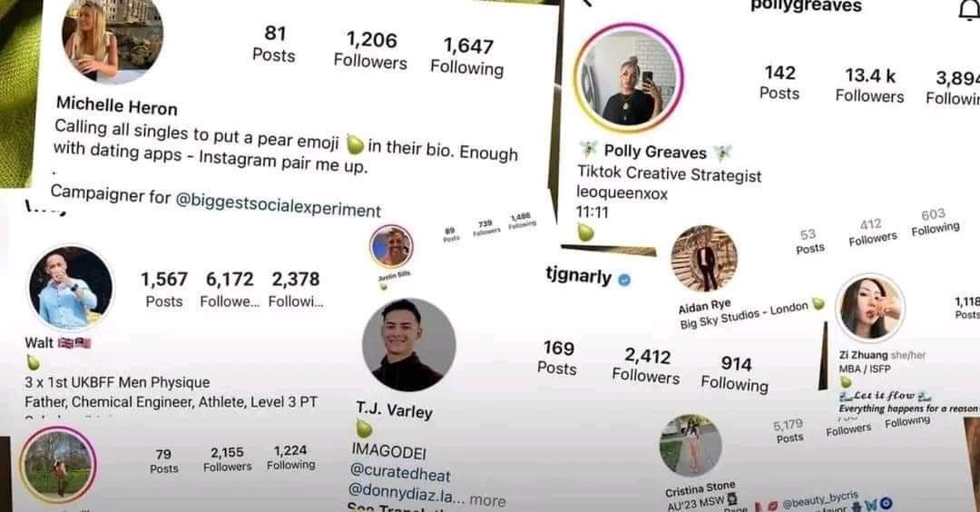Open Michelle Heron's 1,647 Following list

coord(467,57)
